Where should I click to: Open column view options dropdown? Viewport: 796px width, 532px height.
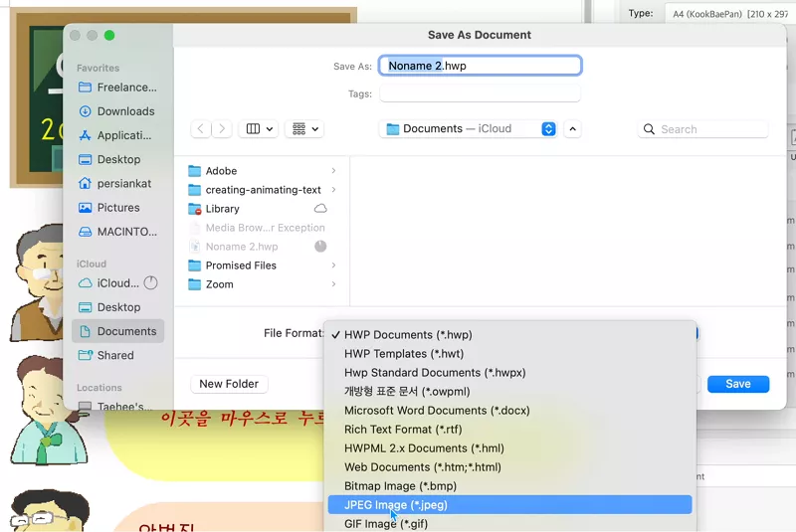259,129
